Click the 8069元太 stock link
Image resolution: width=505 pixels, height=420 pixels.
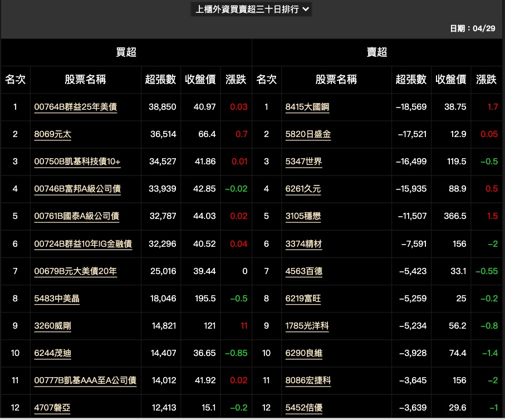coord(52,134)
